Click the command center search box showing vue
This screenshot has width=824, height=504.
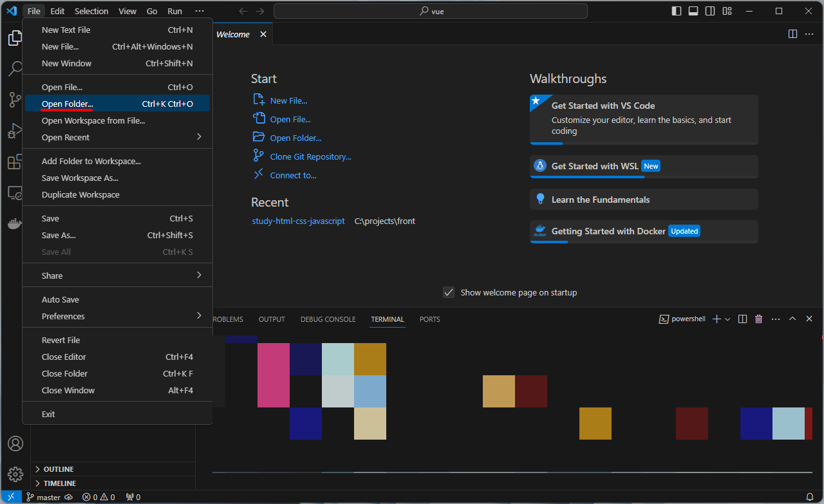point(431,11)
